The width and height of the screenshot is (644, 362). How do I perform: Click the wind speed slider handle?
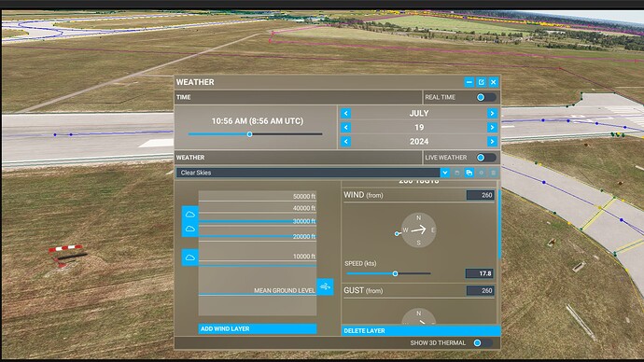pos(395,273)
